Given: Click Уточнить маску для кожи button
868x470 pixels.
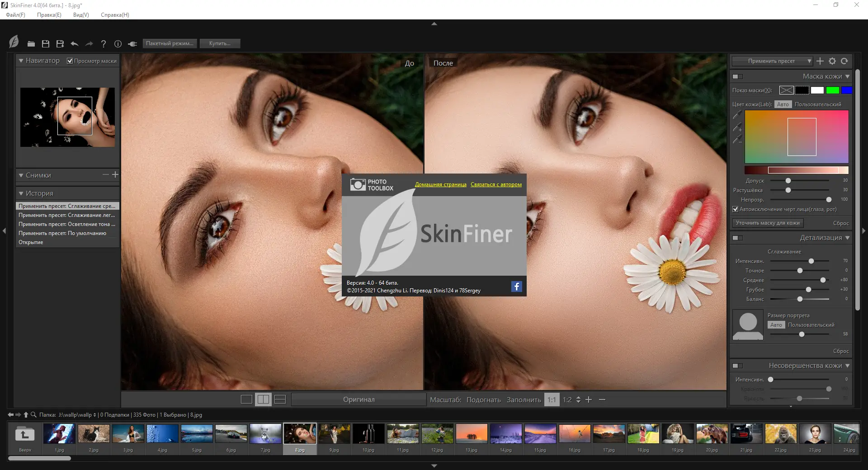Looking at the screenshot, I should 768,223.
